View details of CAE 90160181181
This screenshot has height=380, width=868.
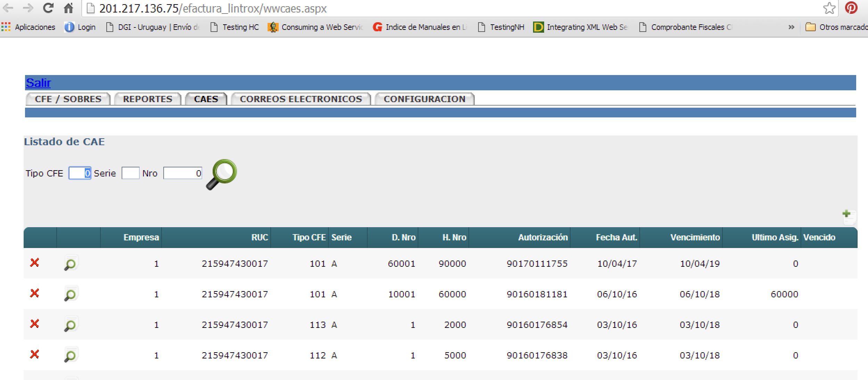click(x=70, y=295)
